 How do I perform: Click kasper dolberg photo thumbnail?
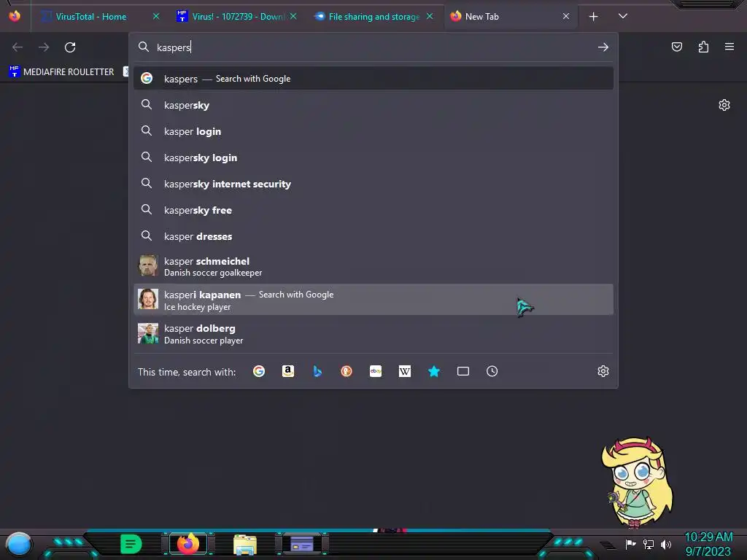click(148, 333)
